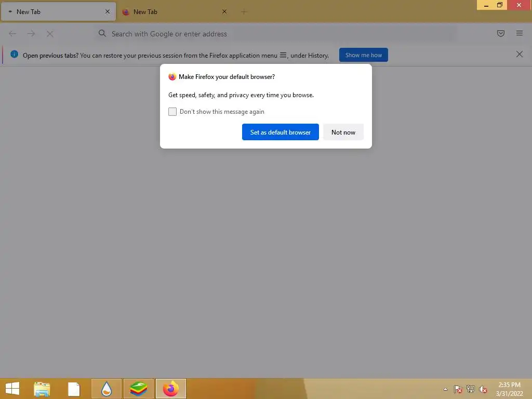This screenshot has width=532, height=399.
Task: Check Don't show this message again
Action: tap(172, 112)
